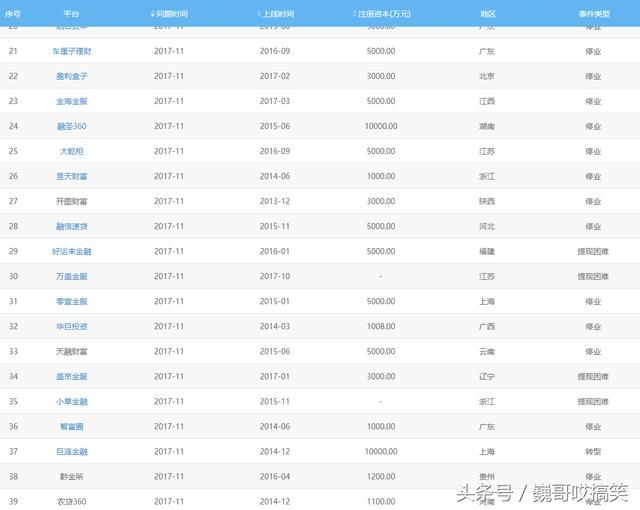The image size is (640, 510).
Task: Select the 2017-01 launch date cell
Action: pos(275,377)
